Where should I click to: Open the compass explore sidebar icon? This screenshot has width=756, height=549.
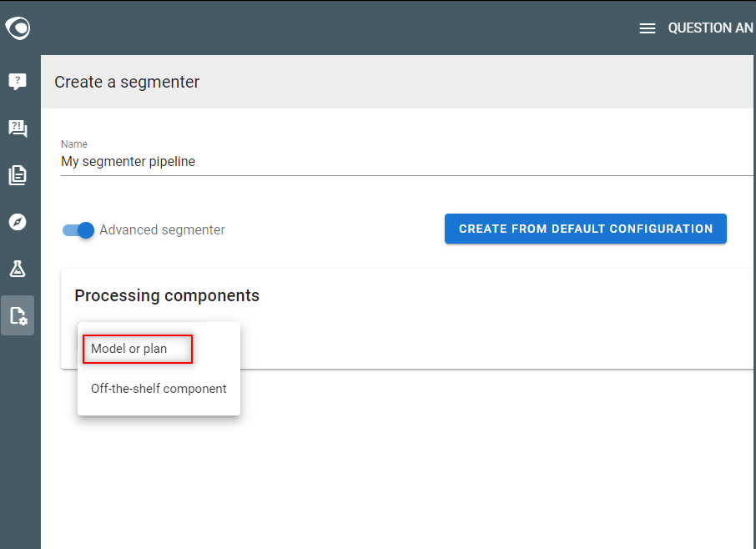point(18,222)
